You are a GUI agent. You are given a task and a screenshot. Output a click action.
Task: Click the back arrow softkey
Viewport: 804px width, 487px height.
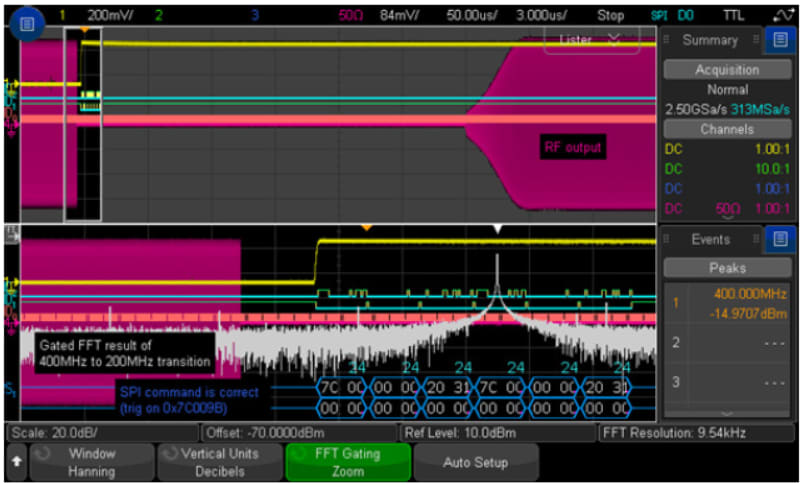(x=16, y=462)
